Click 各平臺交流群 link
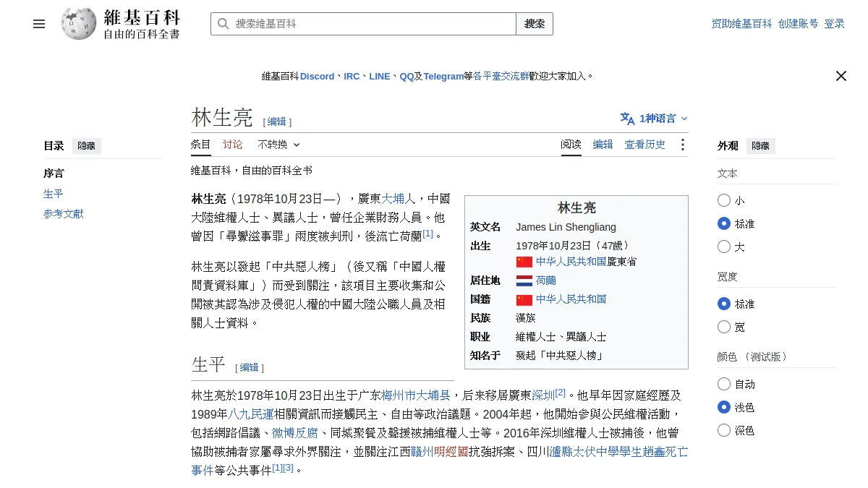The image size is (868, 488). pos(501,76)
